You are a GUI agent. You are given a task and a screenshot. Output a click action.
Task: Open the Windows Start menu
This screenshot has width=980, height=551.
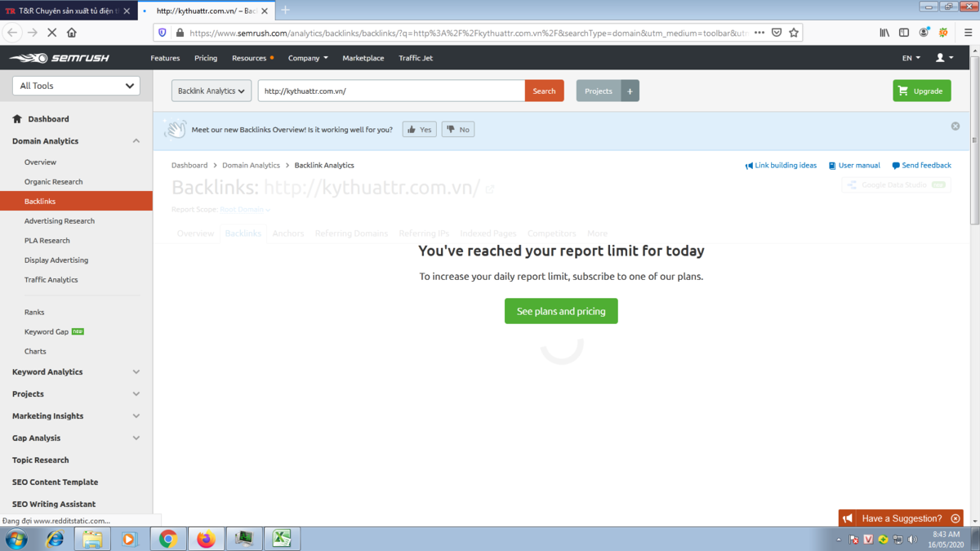pos(16,539)
